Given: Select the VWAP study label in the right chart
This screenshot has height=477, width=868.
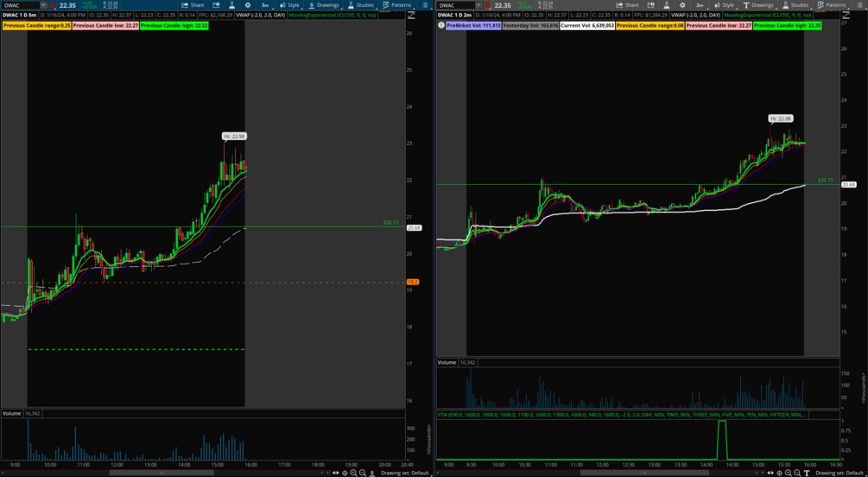Looking at the screenshot, I should [695, 15].
